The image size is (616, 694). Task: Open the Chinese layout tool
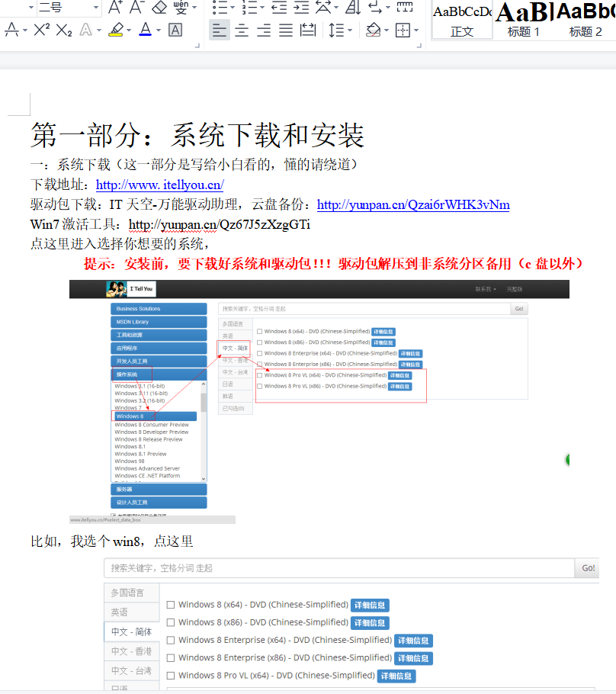click(x=324, y=7)
